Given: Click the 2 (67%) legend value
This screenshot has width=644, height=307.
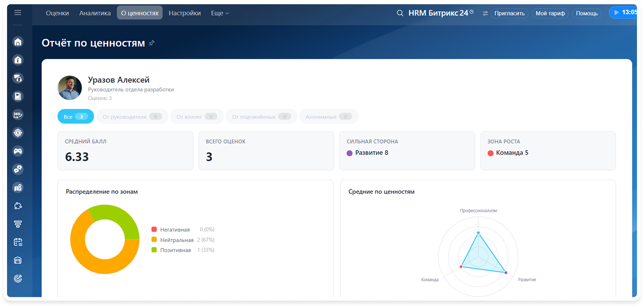Looking at the screenshot, I should [x=206, y=240].
